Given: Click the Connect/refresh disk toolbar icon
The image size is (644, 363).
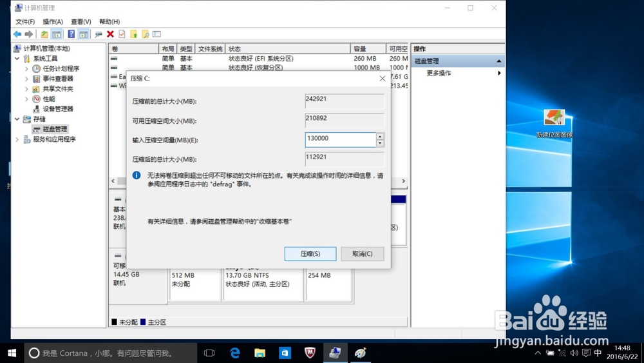Looking at the screenshot, I should (99, 34).
